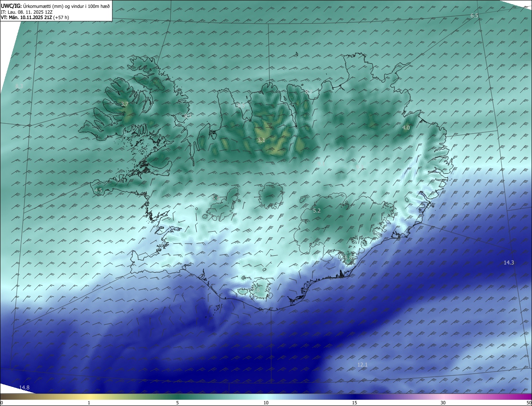Click the 'VT: Mán. 10.11.2025 21Z' valid time line
The image size is (532, 406).
pyautogui.click(x=27, y=17)
